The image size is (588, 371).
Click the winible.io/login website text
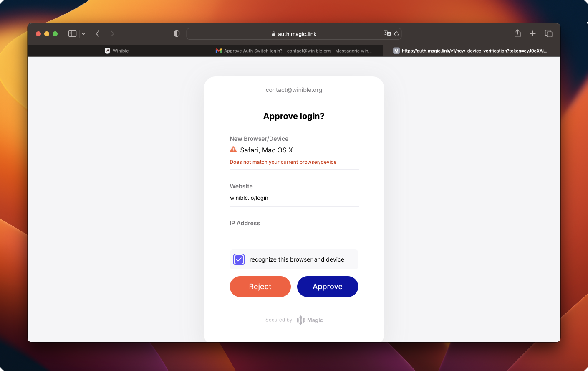(x=249, y=198)
